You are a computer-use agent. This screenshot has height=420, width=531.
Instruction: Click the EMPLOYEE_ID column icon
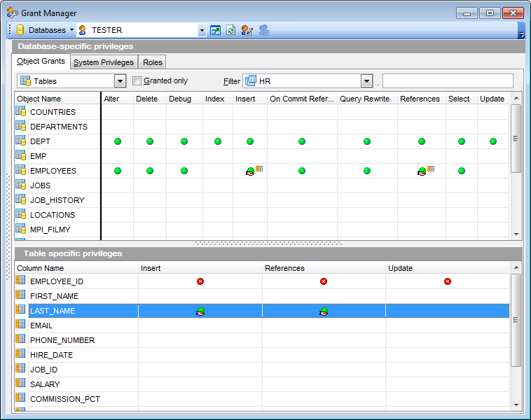(20, 280)
